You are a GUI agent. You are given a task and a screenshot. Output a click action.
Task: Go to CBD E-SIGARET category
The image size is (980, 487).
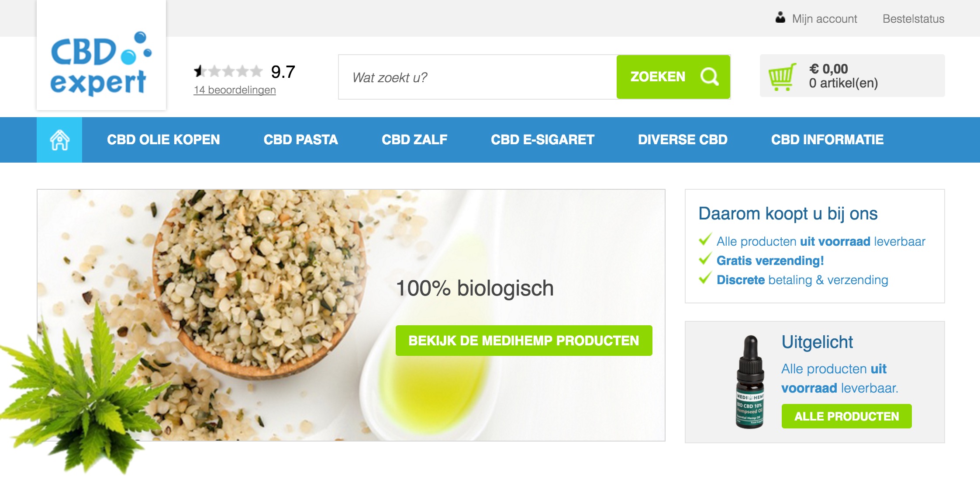coord(542,140)
